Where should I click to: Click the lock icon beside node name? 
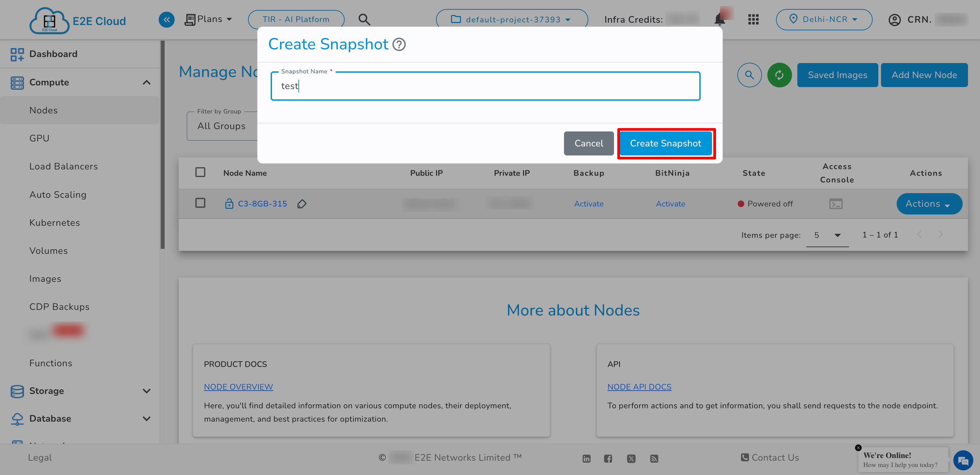tap(229, 204)
